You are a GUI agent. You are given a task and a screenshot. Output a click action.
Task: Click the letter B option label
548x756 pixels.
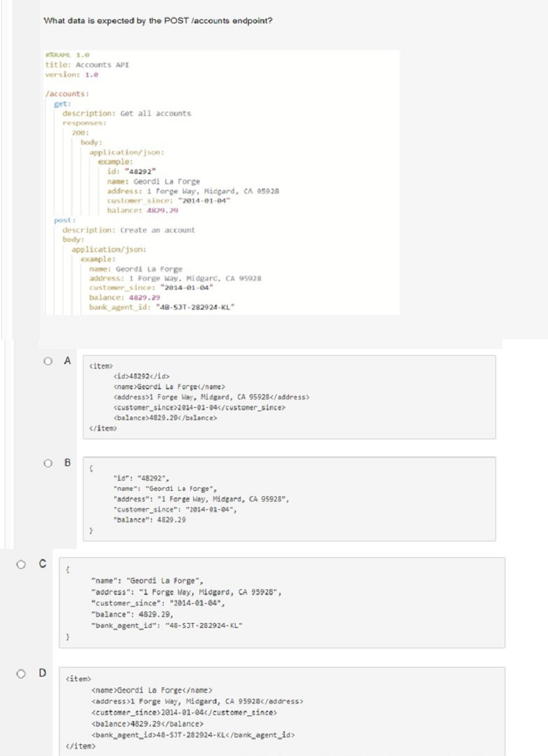67,463
